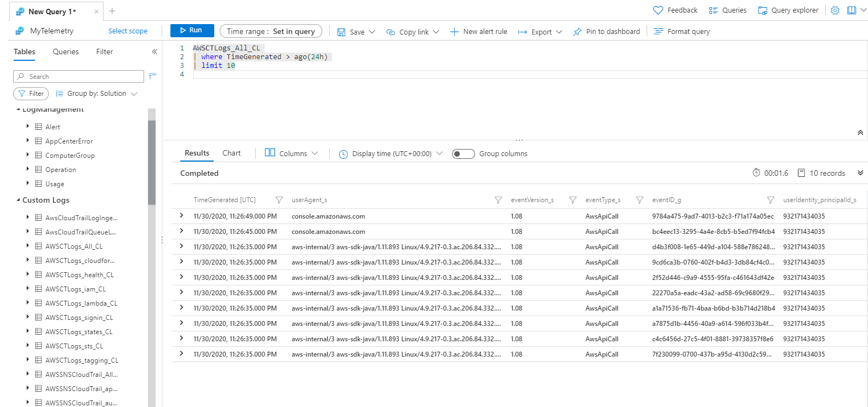This screenshot has height=407, width=868.
Task: Switch to the Filter sidebar tab
Action: (105, 51)
